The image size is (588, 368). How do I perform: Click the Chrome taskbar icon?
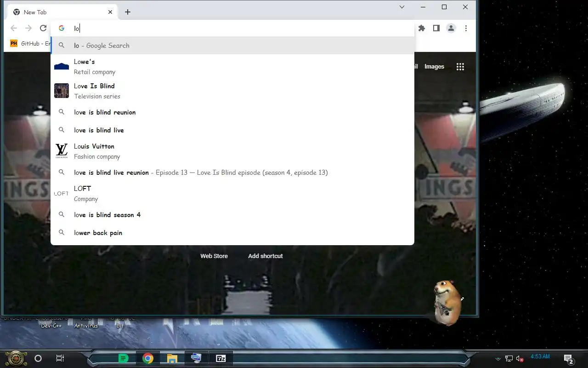point(147,358)
